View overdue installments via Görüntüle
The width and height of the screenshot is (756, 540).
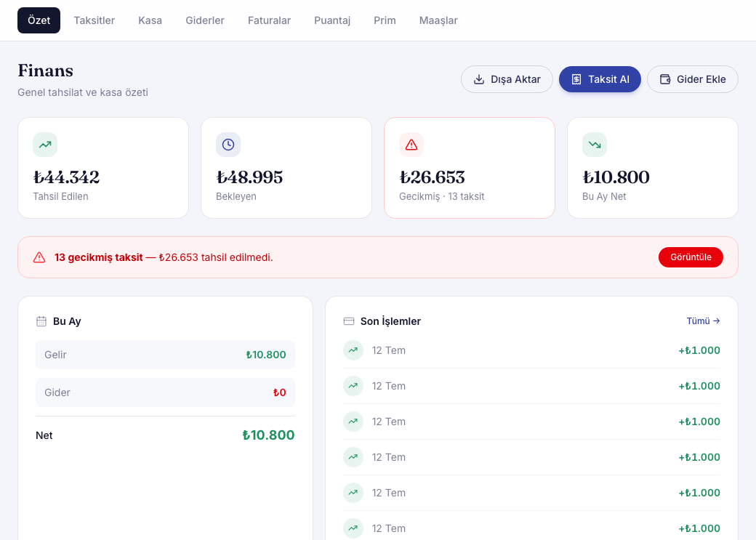pos(691,257)
